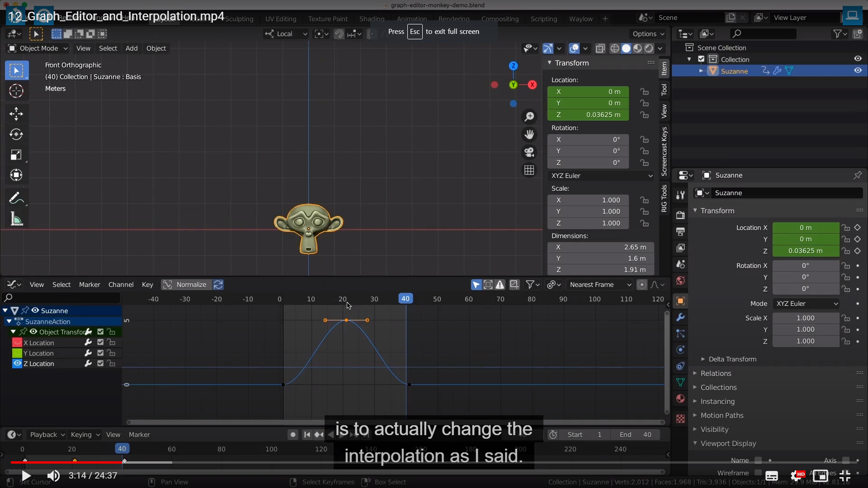This screenshot has width=868, height=488.
Task: Open the Modifiers wrench properties tab
Action: click(x=680, y=317)
